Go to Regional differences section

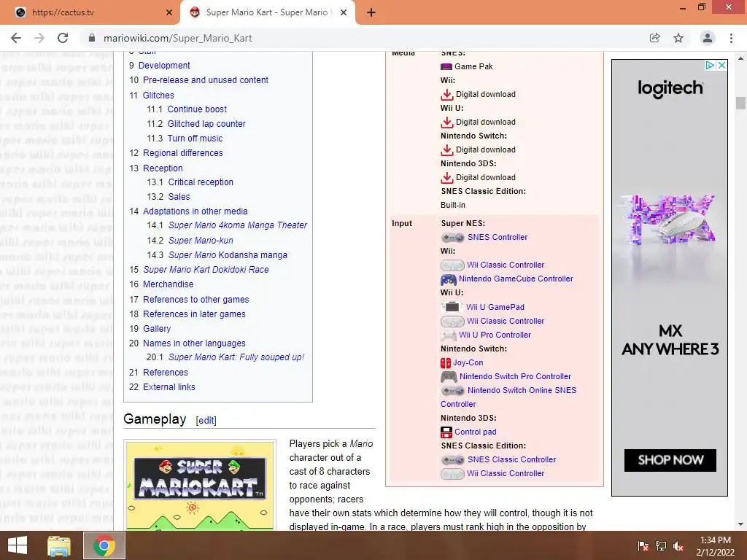click(183, 153)
